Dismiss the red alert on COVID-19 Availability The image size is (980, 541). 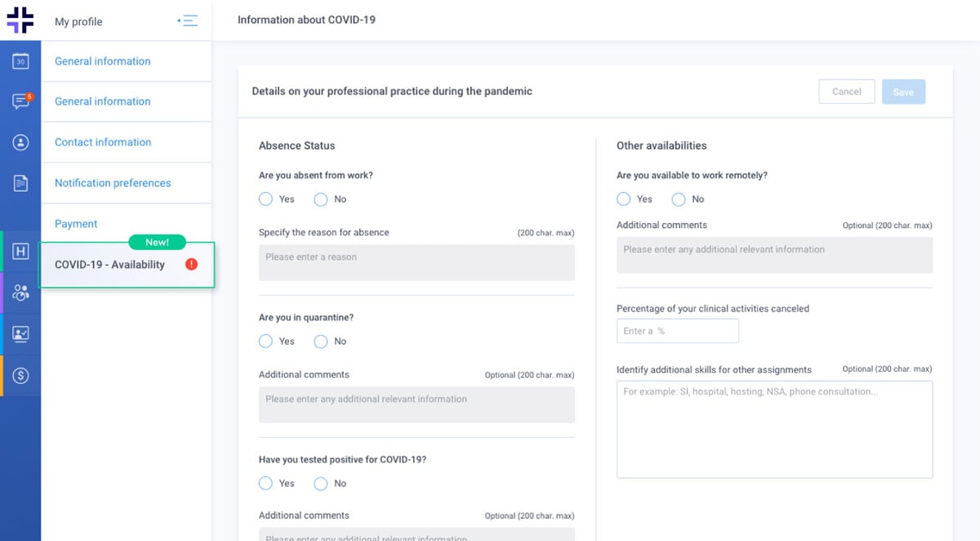(191, 264)
